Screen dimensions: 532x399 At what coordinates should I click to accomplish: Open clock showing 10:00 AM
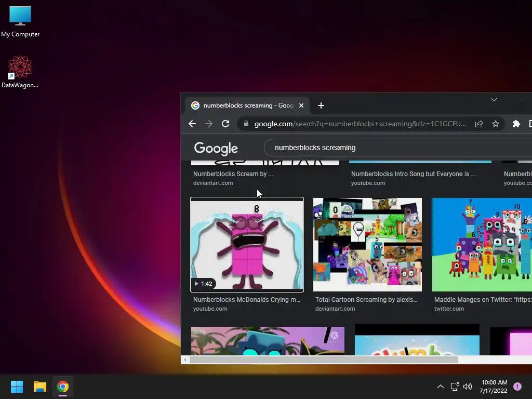(x=494, y=387)
